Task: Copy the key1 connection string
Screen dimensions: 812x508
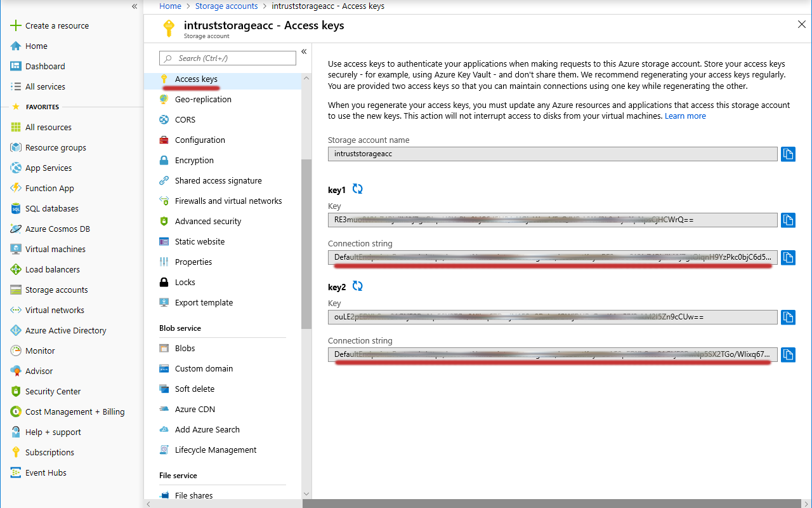Action: pyautogui.click(x=788, y=257)
